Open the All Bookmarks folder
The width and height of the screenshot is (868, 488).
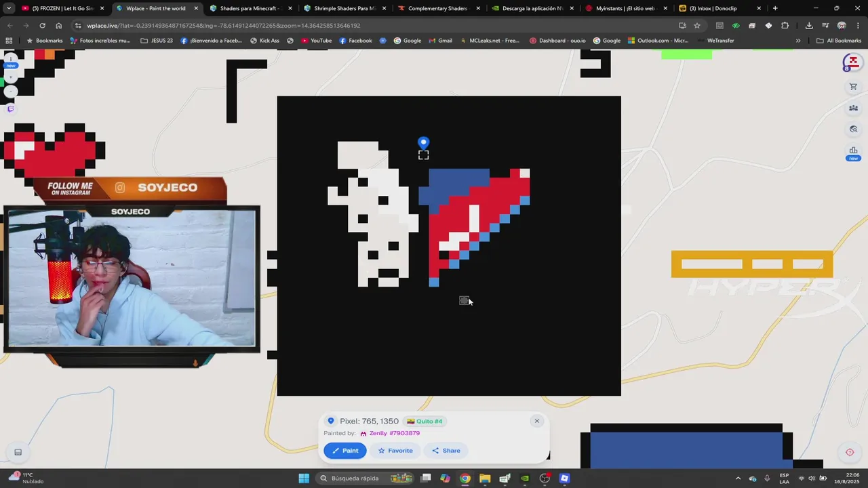pos(839,41)
